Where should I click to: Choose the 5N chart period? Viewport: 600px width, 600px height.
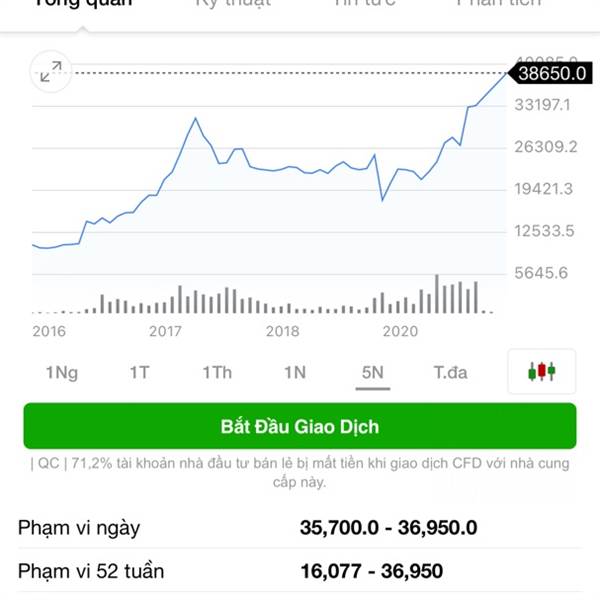373,372
